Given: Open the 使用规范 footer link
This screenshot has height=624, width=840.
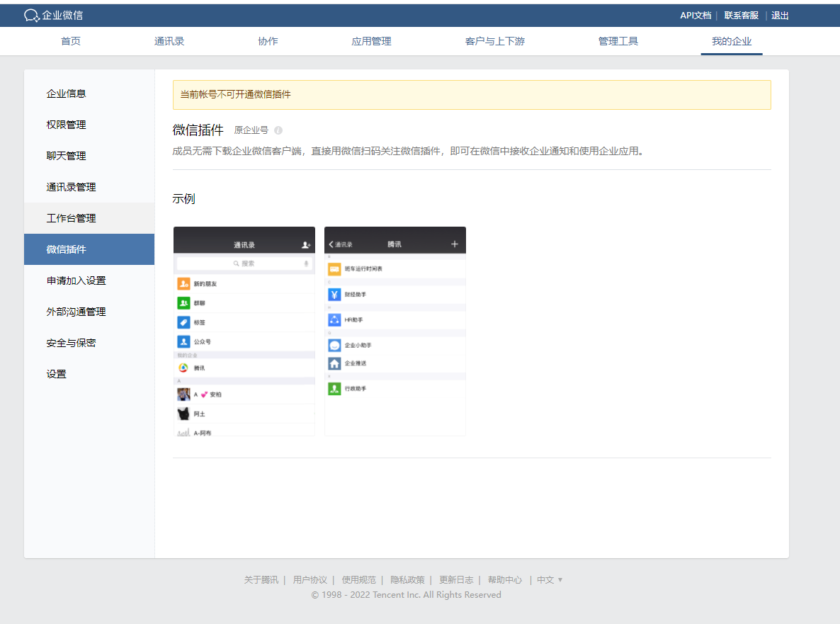Looking at the screenshot, I should click(x=358, y=579).
